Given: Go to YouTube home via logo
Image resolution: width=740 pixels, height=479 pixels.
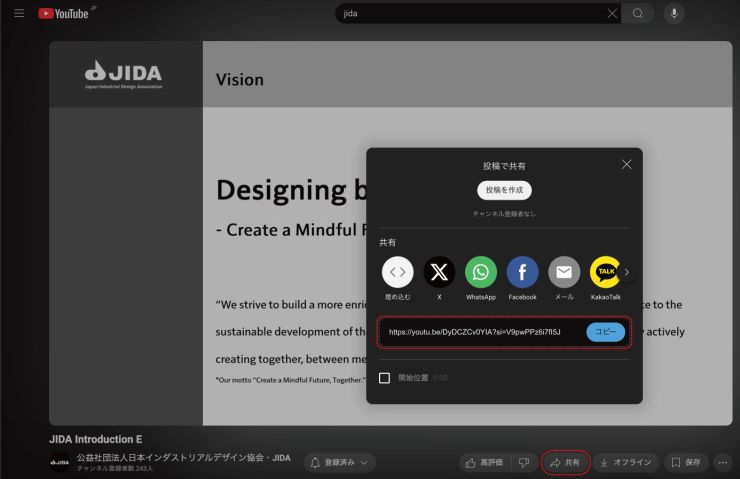Looking at the screenshot, I should coord(63,13).
